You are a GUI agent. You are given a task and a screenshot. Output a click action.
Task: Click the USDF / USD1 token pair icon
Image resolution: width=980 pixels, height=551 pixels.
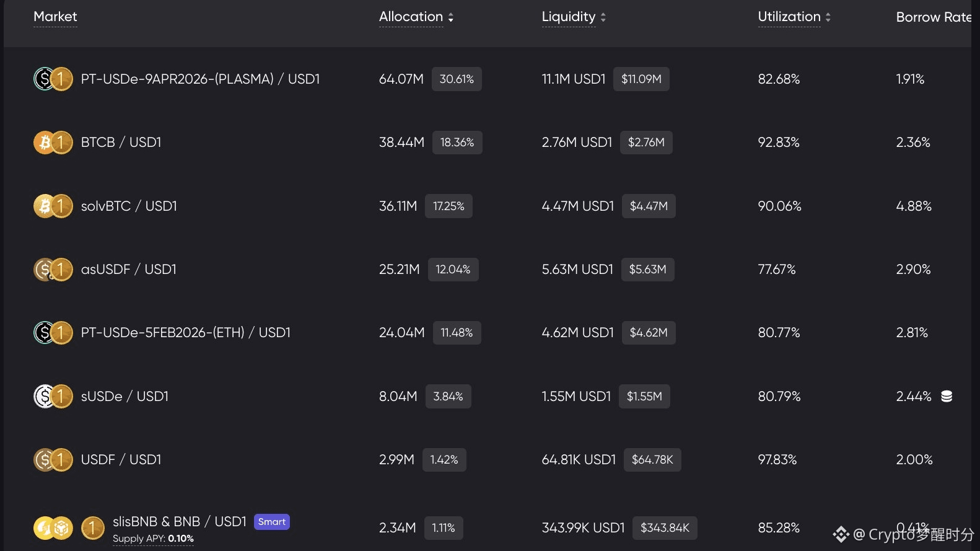[53, 460]
